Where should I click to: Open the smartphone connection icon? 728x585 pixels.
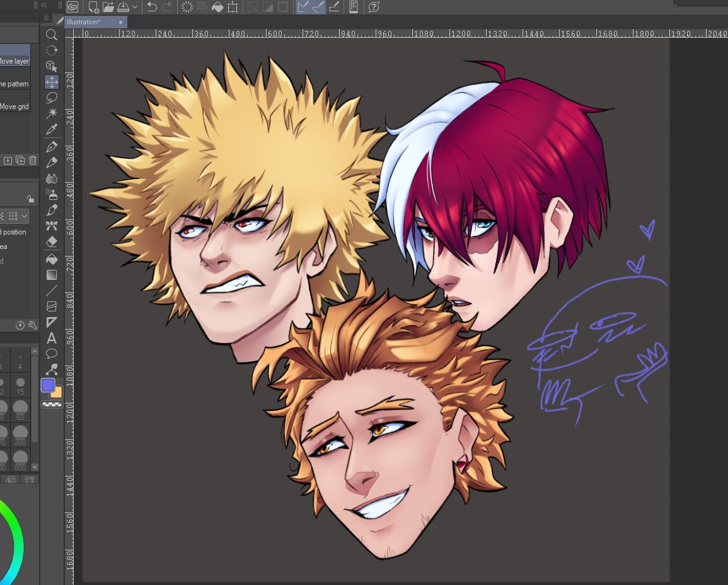[x=354, y=7]
